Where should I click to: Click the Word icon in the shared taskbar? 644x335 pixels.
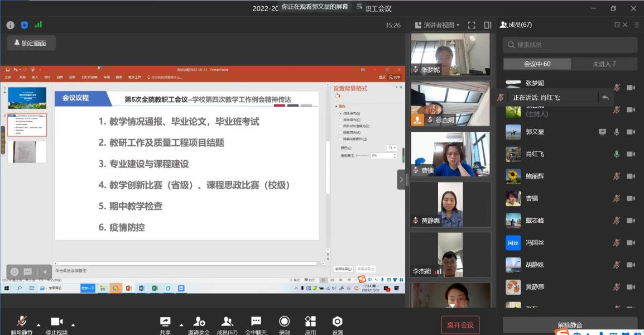click(x=142, y=288)
